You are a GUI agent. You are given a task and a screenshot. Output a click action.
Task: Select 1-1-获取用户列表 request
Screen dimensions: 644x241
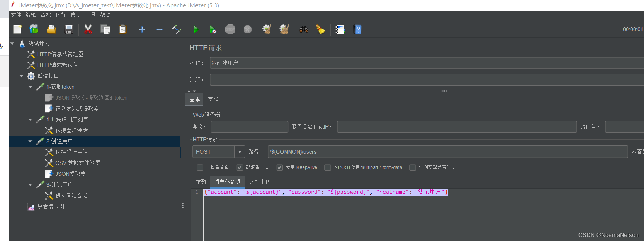[67, 119]
